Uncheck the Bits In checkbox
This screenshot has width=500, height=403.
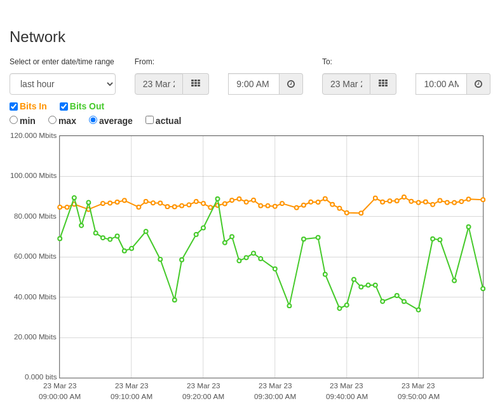pyautogui.click(x=14, y=106)
